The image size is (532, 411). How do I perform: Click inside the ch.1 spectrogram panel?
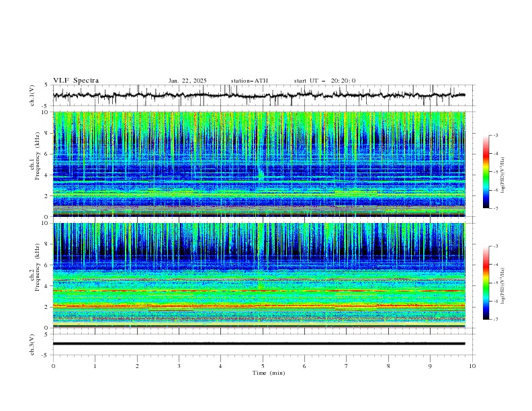click(259, 164)
